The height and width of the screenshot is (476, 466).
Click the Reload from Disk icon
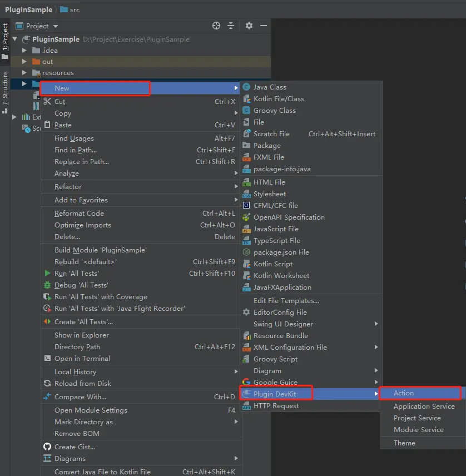tap(47, 383)
